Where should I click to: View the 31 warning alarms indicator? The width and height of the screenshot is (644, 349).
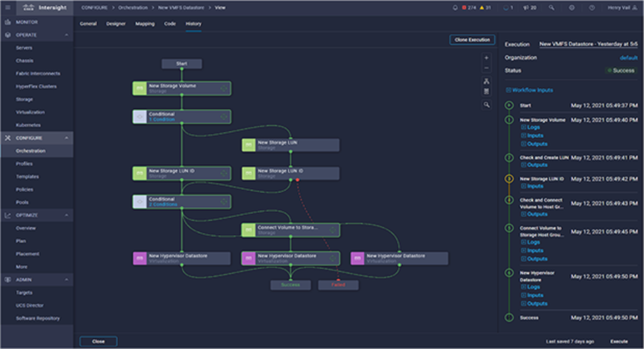[486, 8]
